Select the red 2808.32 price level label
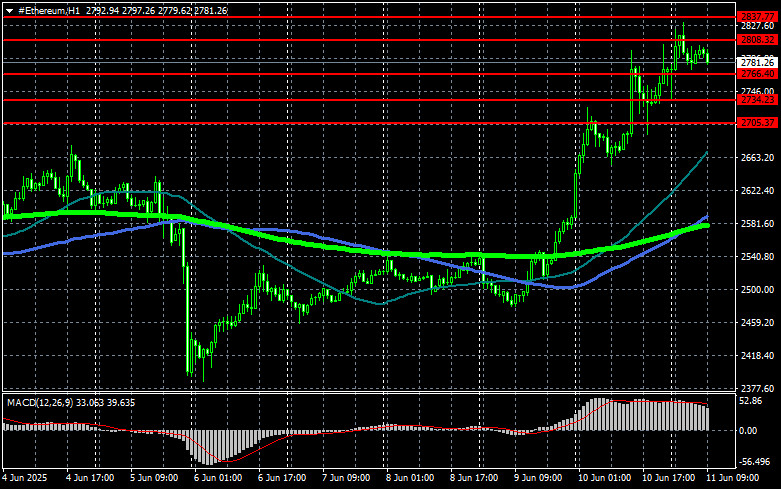The image size is (781, 489). [x=757, y=40]
